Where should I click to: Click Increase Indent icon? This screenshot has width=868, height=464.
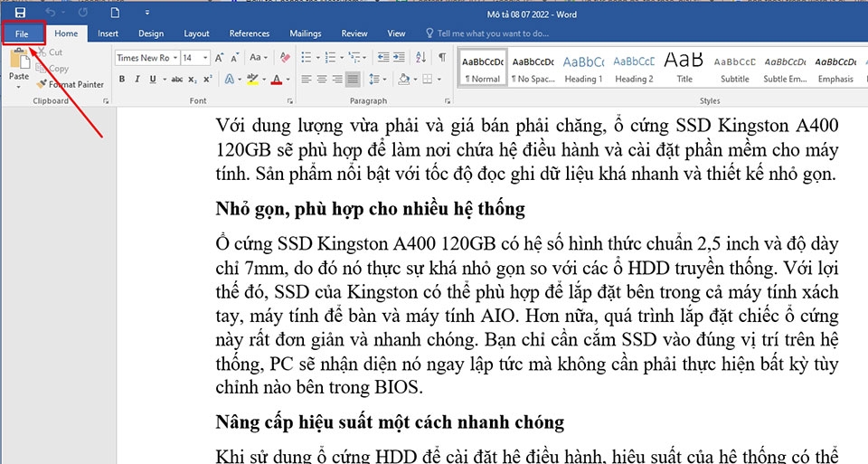pyautogui.click(x=399, y=57)
